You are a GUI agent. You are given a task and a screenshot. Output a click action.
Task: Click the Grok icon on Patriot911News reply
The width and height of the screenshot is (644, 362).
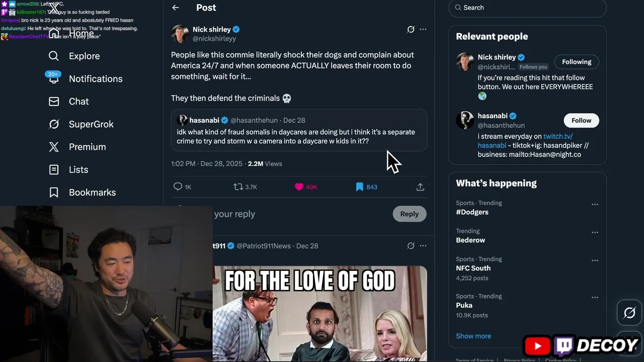411,246
